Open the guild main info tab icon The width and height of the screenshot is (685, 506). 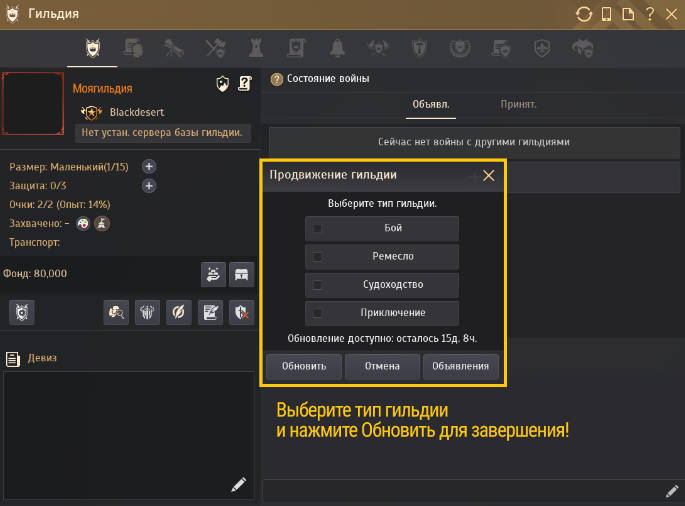click(x=93, y=48)
